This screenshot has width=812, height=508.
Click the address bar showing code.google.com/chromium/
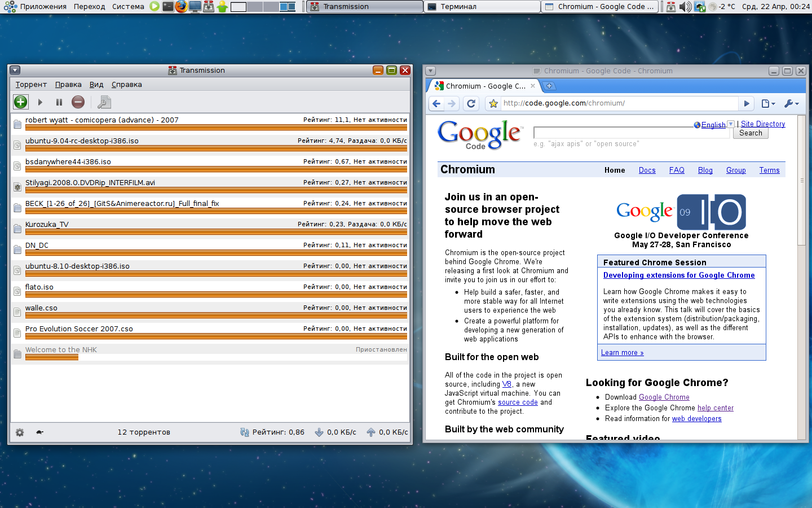coord(619,103)
